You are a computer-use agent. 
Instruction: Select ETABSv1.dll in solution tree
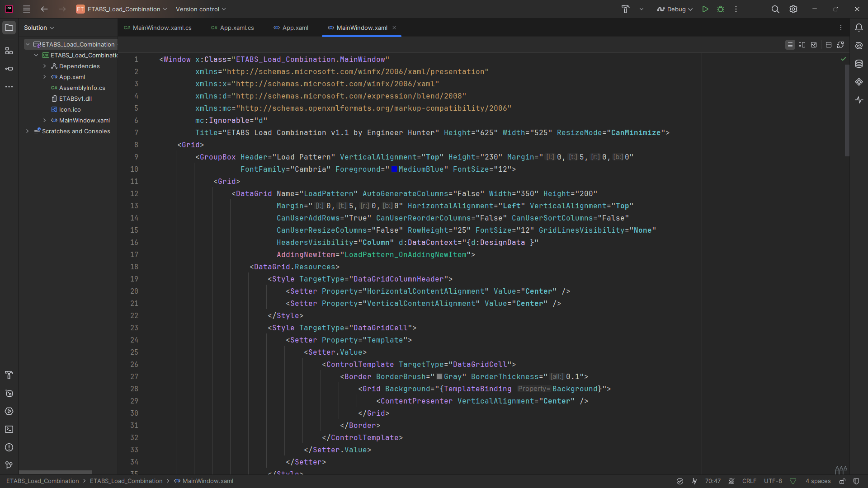click(x=75, y=99)
